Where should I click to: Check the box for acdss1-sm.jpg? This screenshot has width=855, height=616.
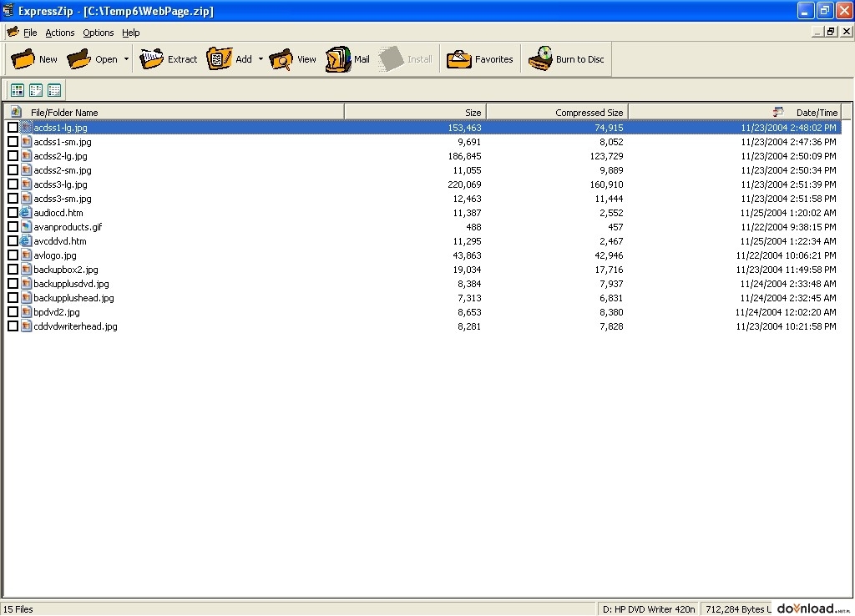13,141
